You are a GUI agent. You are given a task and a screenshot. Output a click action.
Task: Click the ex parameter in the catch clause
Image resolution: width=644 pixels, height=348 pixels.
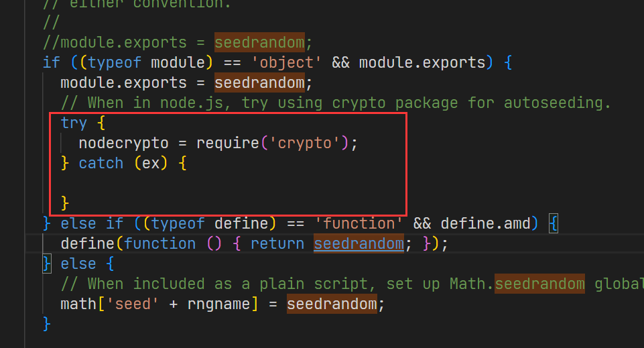(x=151, y=163)
